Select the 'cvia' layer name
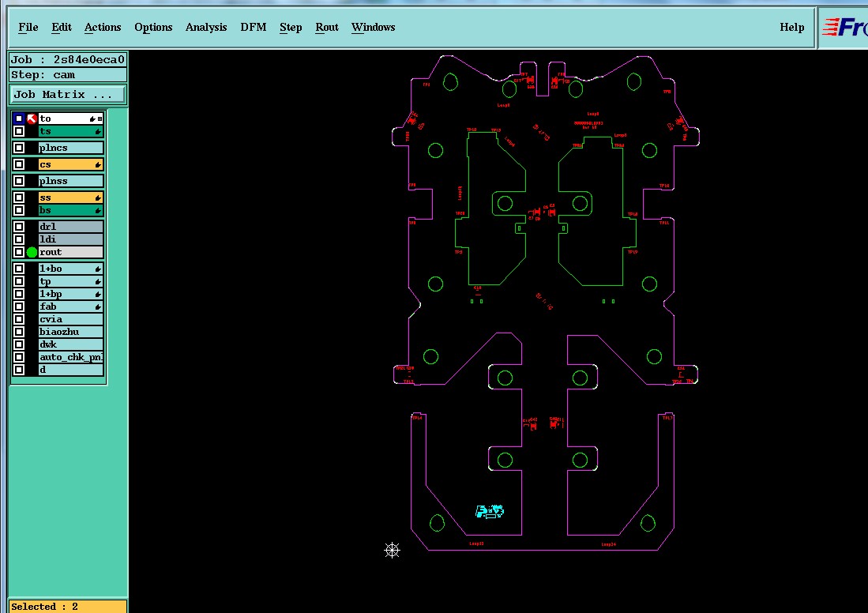 70,319
